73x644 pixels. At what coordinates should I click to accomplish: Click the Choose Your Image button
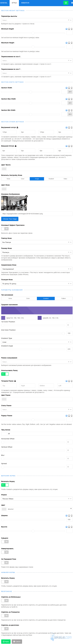tap(10, 219)
